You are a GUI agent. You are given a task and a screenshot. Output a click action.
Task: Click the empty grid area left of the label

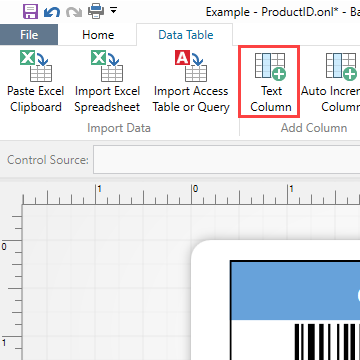click(x=107, y=283)
